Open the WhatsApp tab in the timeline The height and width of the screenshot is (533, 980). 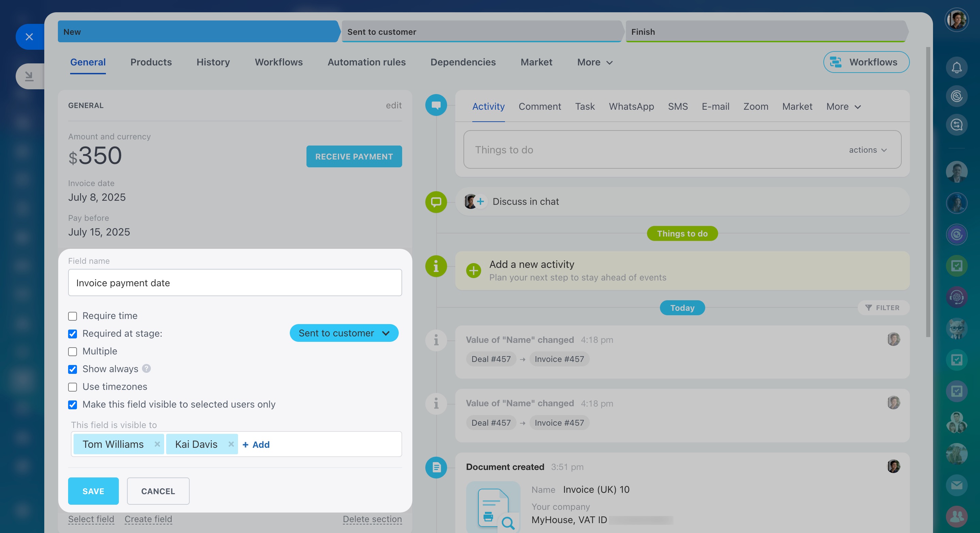(x=631, y=107)
